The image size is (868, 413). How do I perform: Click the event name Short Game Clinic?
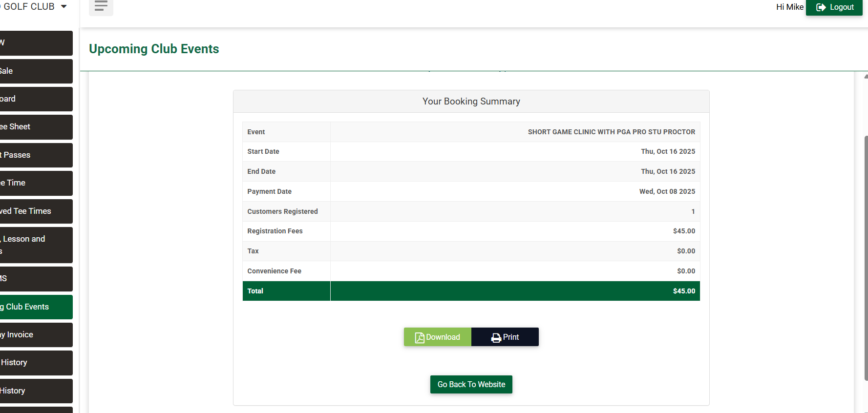pyautogui.click(x=611, y=132)
